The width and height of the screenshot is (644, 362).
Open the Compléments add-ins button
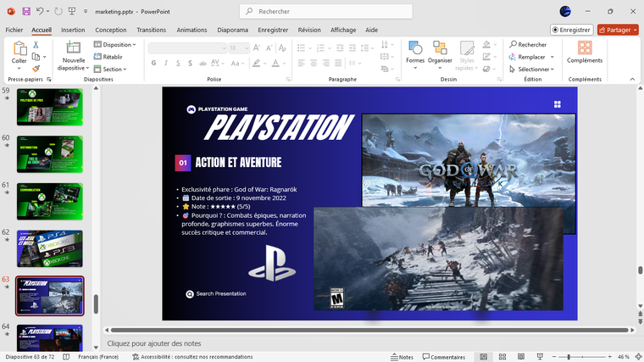(585, 51)
